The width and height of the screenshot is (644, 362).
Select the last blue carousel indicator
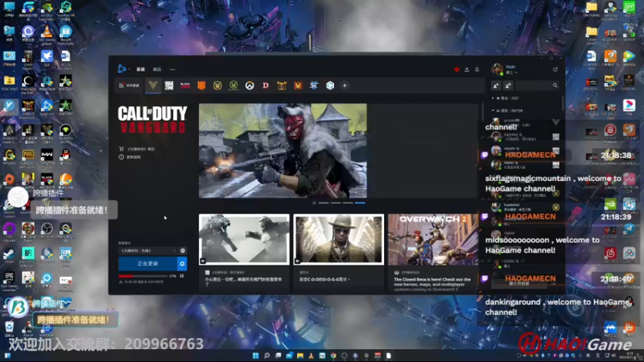click(360, 203)
